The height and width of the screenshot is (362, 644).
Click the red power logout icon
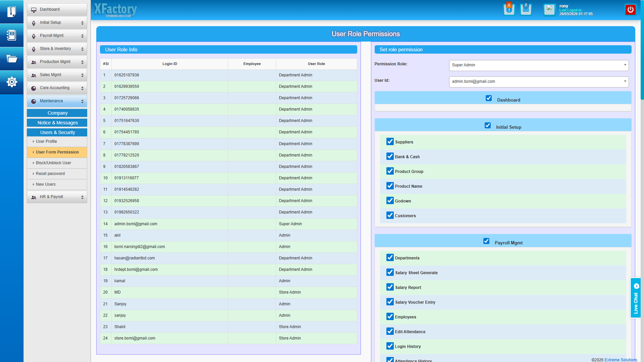[630, 10]
